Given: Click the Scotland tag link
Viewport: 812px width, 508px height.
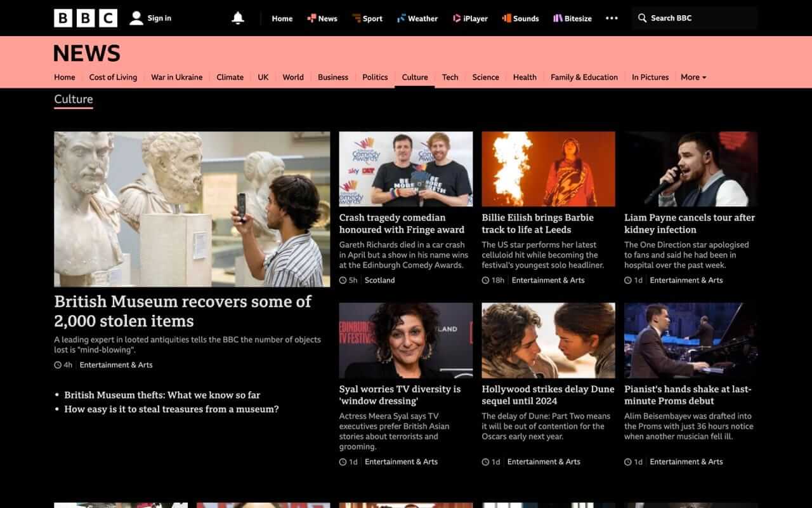Looking at the screenshot, I should coord(379,280).
